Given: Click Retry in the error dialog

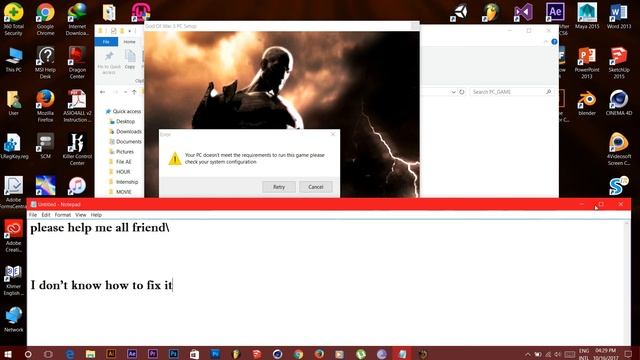Looking at the screenshot, I should pyautogui.click(x=279, y=187).
